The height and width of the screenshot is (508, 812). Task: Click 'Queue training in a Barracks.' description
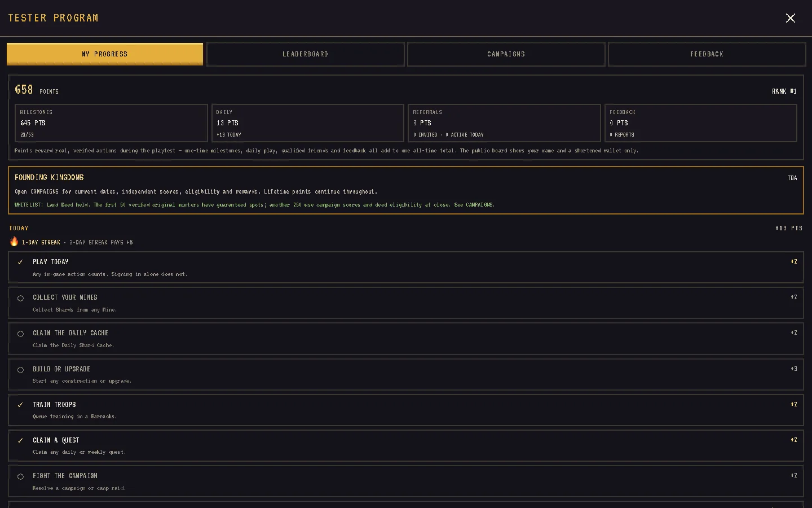coord(74,417)
